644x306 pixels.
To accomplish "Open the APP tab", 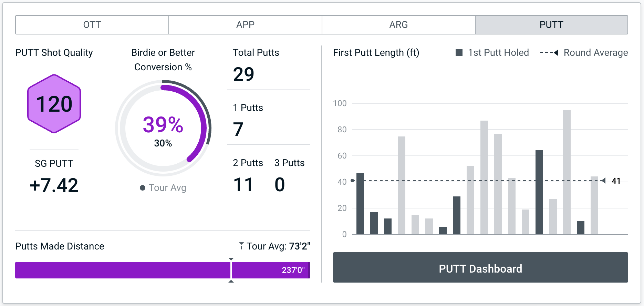I will click(245, 25).
